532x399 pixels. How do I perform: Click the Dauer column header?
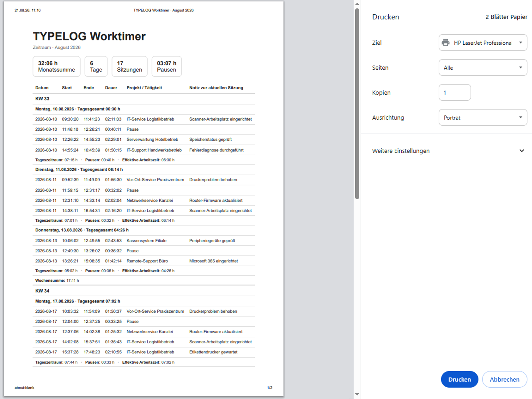tap(111, 88)
